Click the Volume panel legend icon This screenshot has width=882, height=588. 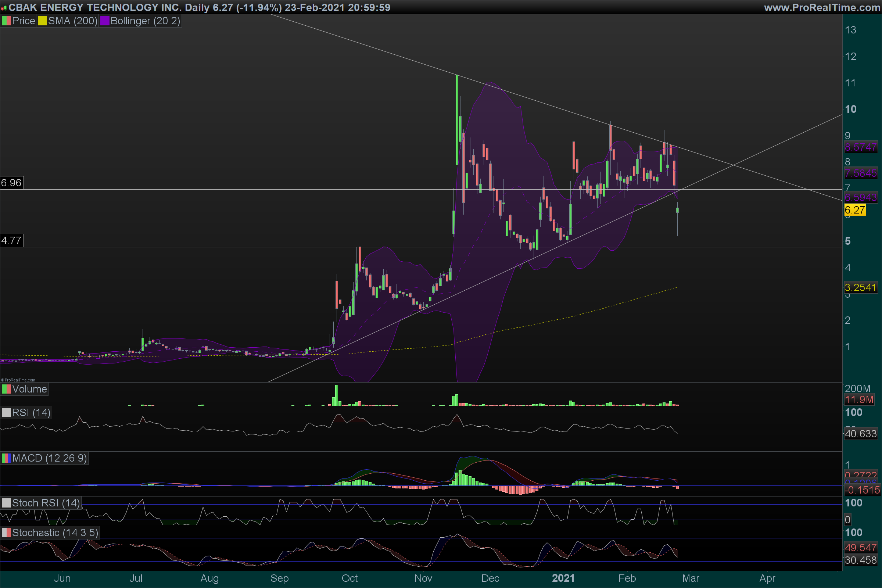coord(6,389)
